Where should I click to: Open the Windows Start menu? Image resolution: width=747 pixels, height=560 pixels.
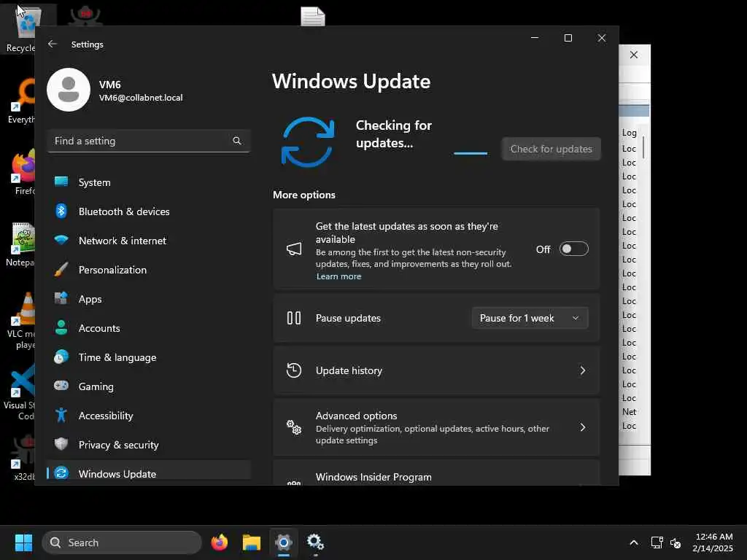(23, 542)
